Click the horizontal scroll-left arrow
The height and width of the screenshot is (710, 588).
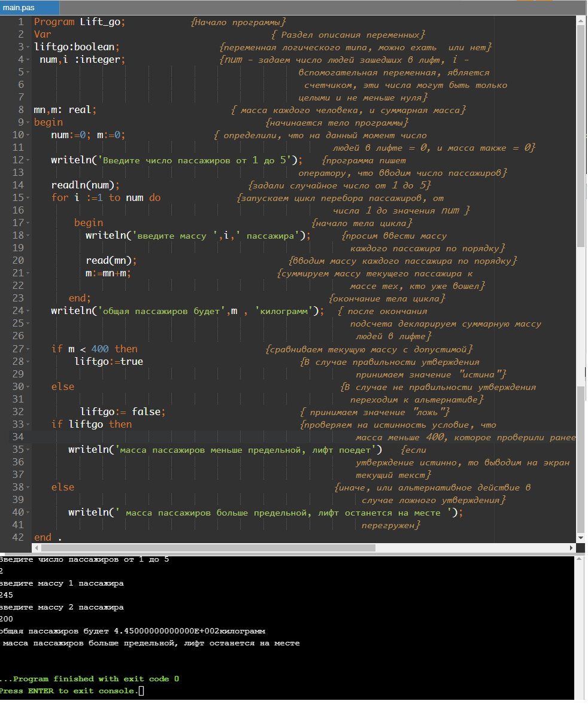coord(36,549)
